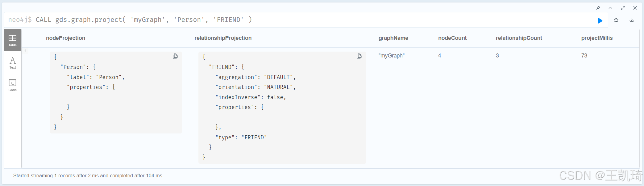Screen dimensions: 644x186
Task: Click the relationshipProjection column header
Action: point(223,38)
